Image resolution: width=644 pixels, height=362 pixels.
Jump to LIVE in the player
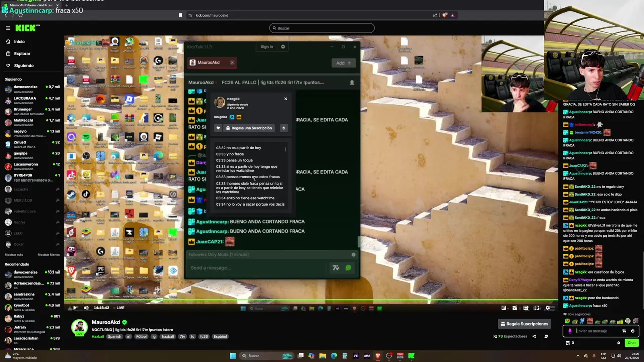point(119,308)
